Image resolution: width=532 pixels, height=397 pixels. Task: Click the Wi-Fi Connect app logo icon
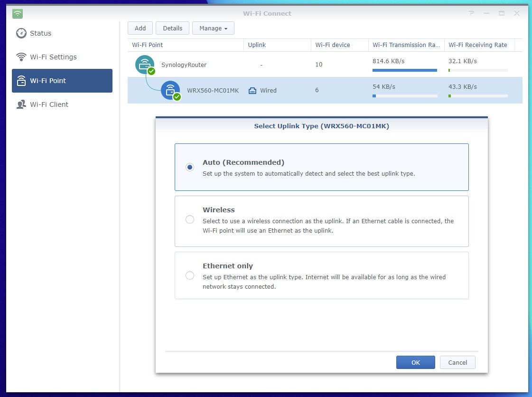point(18,13)
